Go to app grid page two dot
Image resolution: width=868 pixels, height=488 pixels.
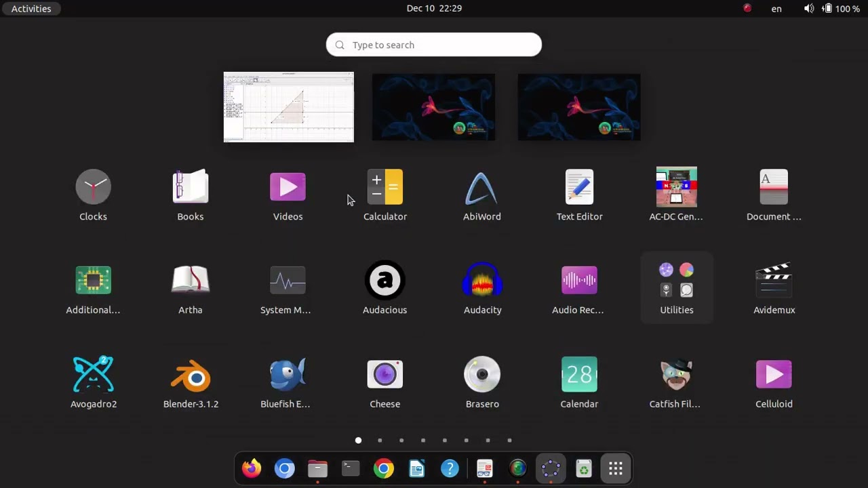click(380, 441)
